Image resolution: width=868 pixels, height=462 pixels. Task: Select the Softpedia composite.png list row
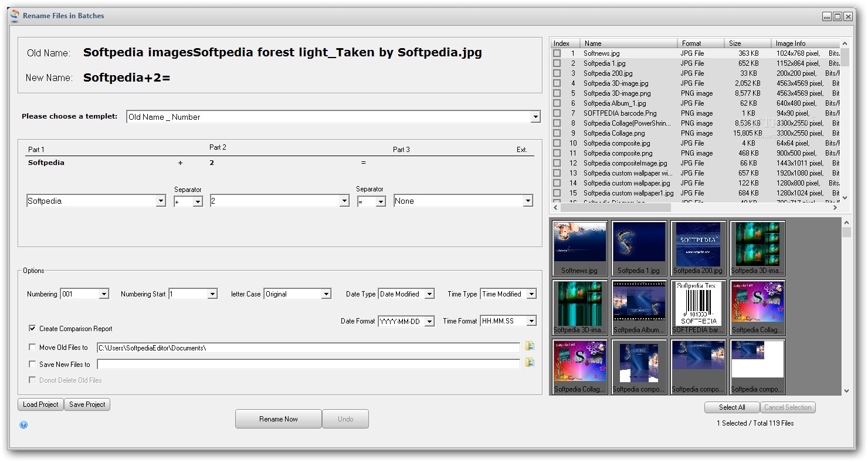tap(696, 153)
